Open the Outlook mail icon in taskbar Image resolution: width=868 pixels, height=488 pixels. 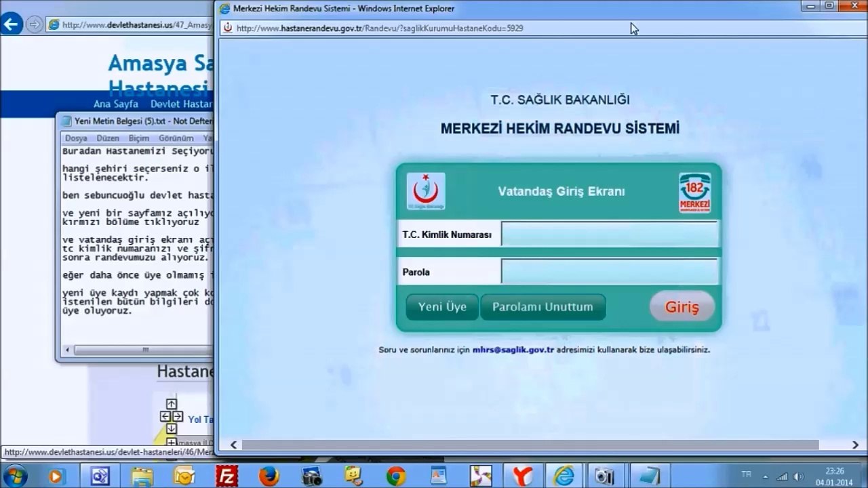pyautogui.click(x=184, y=476)
